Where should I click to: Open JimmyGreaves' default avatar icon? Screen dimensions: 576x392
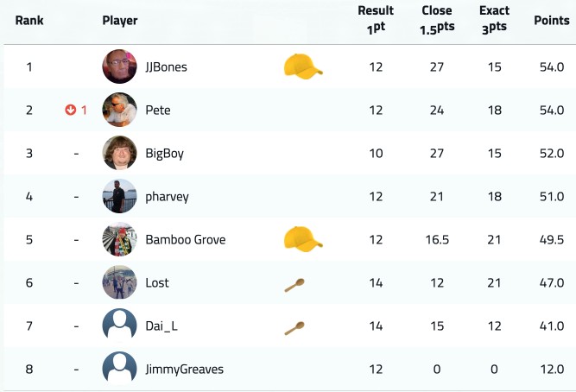[119, 369]
